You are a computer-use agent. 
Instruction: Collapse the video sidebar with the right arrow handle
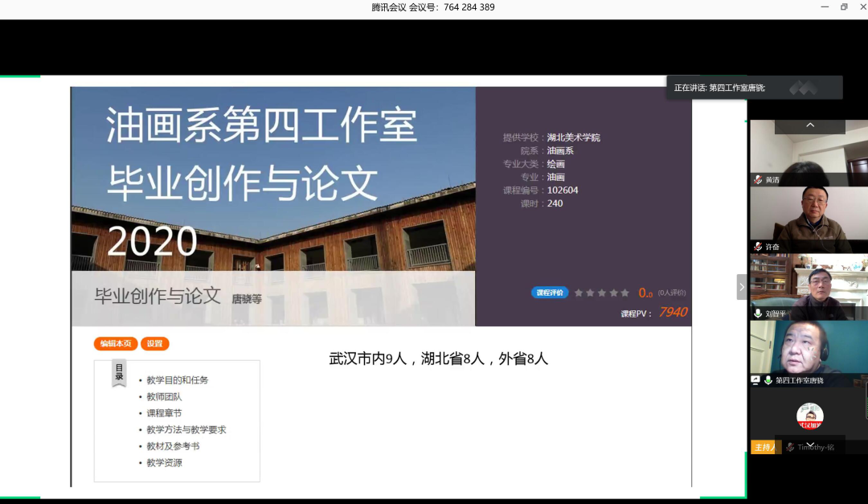[x=742, y=287]
